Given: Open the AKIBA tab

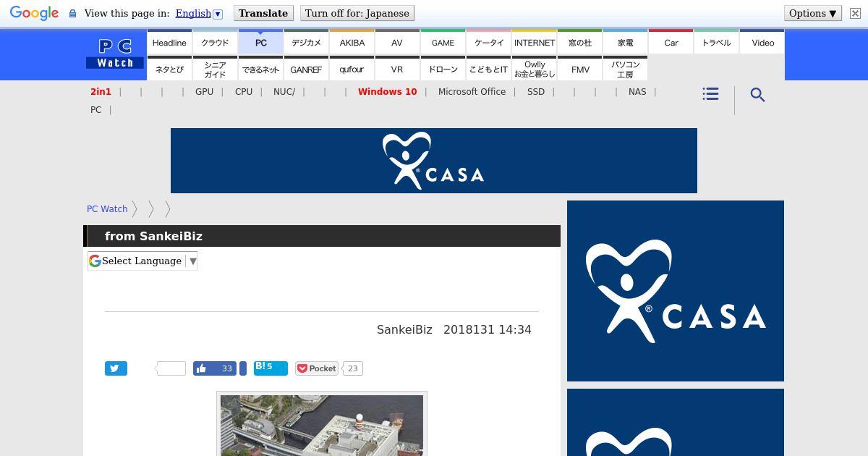Looking at the screenshot, I should [x=352, y=42].
